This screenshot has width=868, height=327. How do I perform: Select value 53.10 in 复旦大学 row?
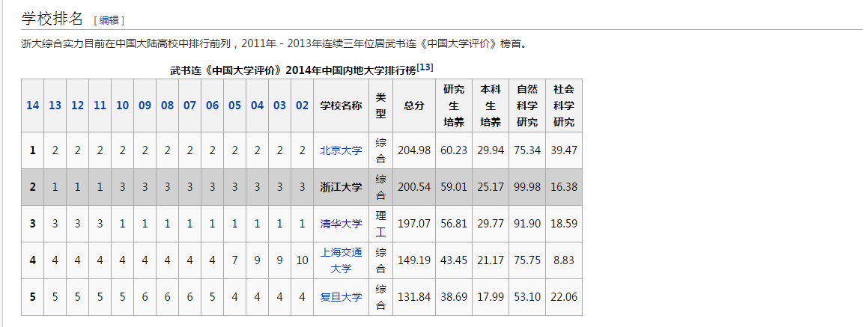pos(527,297)
